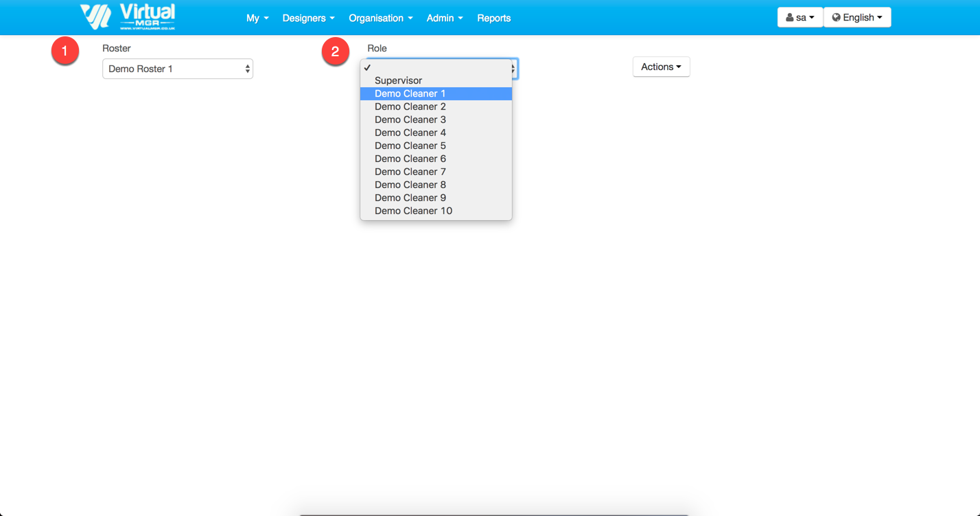Open the Demo Roster 1 dropdown
Viewport: 980px width, 516px height.
coord(178,69)
